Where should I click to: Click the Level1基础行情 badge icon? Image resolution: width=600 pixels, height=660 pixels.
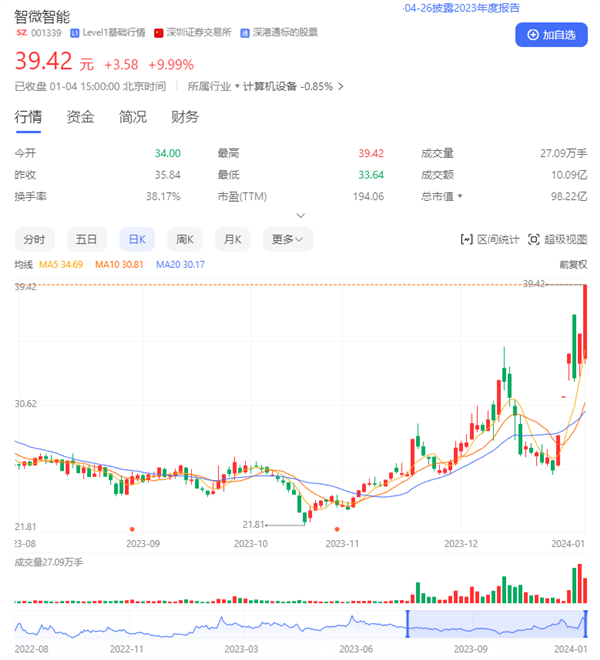74,32
